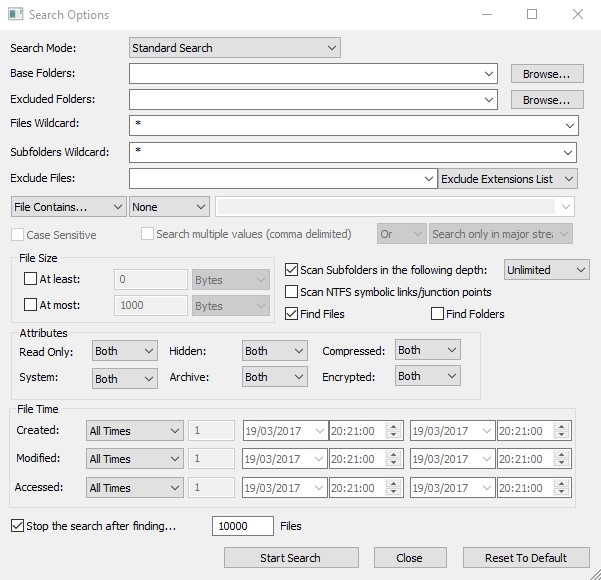Open the Read Only attribute dropdown
This screenshot has width=601, height=580.
[x=125, y=351]
